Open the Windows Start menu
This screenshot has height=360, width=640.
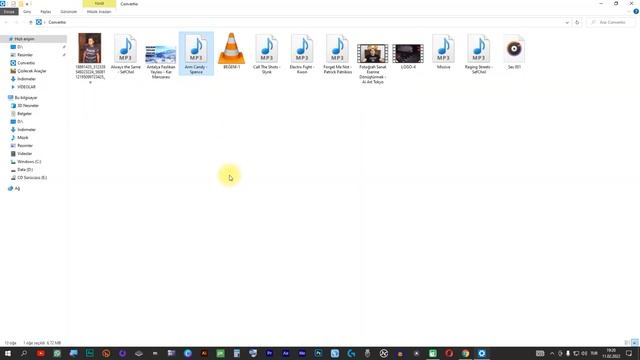point(8,353)
